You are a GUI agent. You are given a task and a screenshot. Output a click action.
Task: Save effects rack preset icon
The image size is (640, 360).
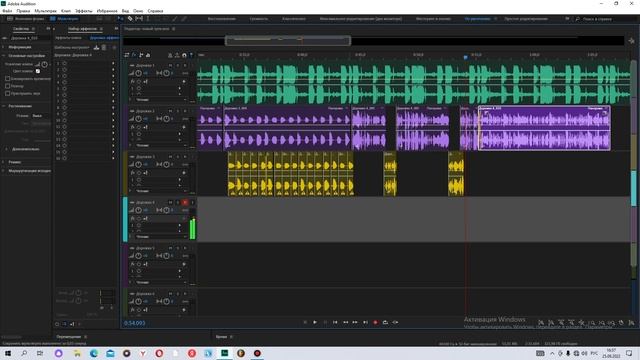96,47
